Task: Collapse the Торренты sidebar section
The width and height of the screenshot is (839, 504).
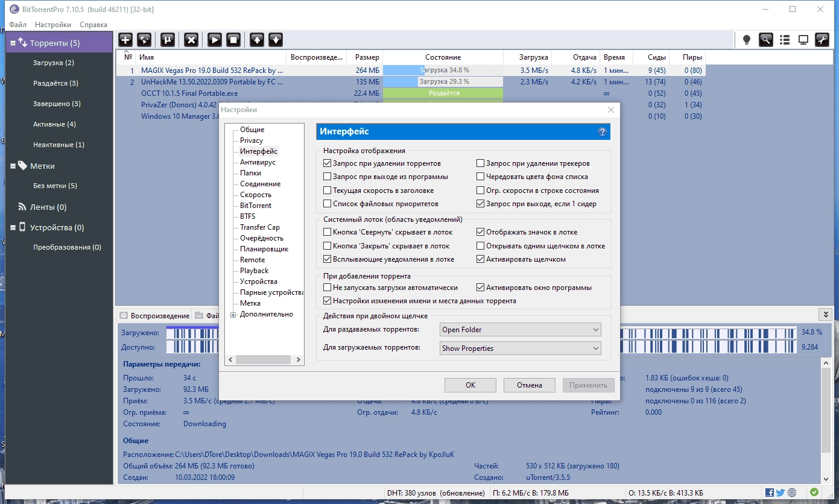Action: coord(13,43)
